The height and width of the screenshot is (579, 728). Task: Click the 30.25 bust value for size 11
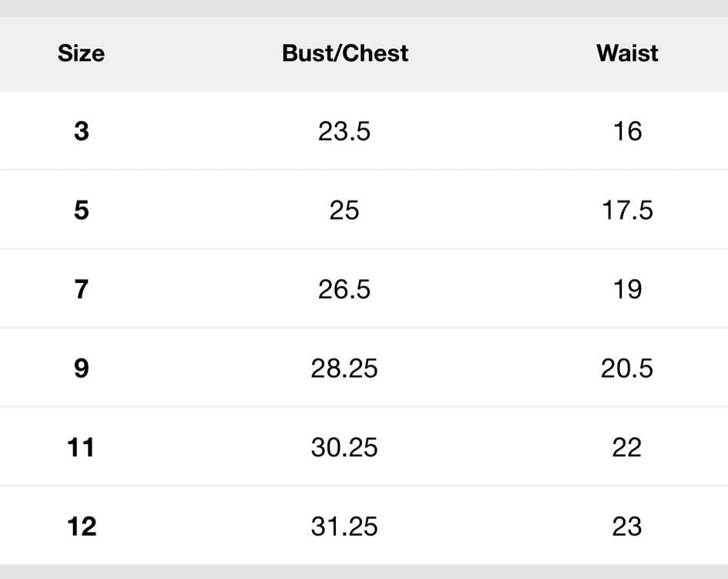(x=344, y=447)
